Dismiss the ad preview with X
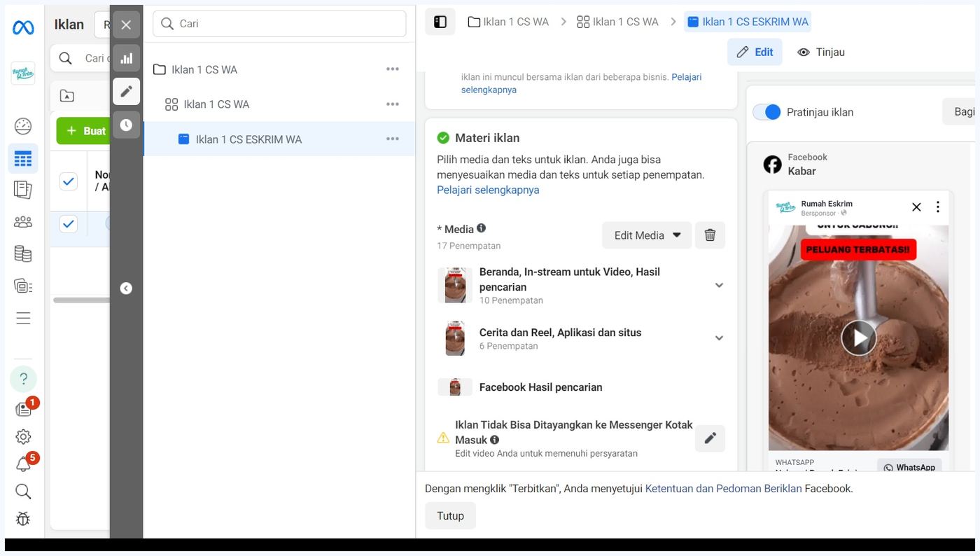Image resolution: width=980 pixels, height=556 pixels. (916, 207)
